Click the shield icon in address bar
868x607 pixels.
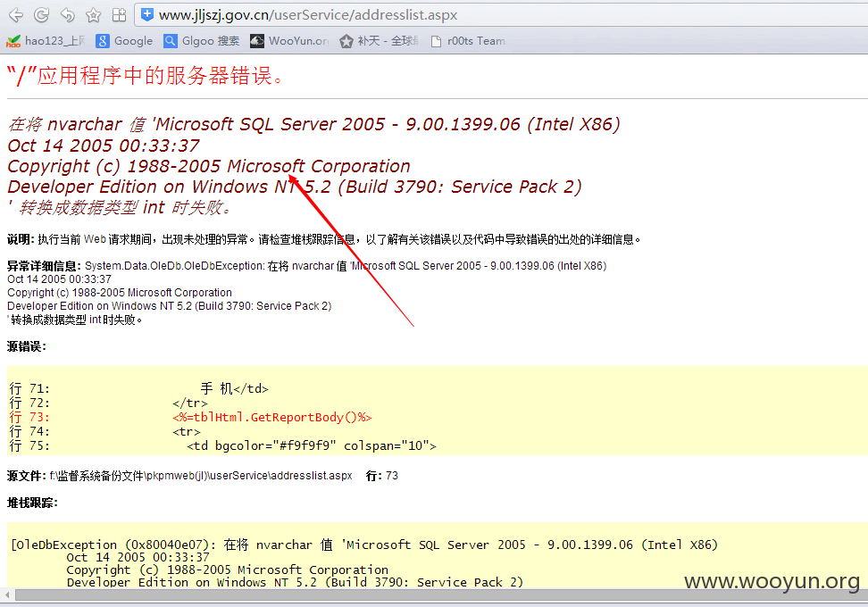pyautogui.click(x=147, y=15)
